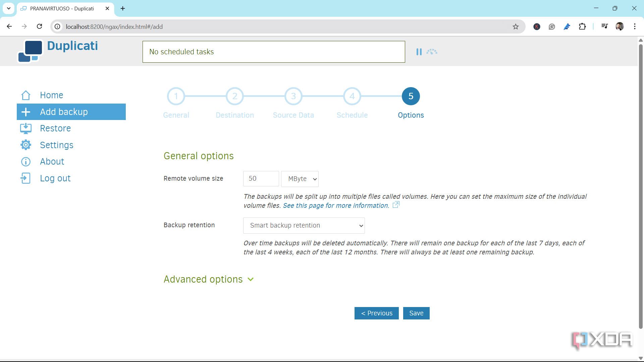Screen dimensions: 644x362
Task: Click the Log out door icon
Action: (x=25, y=178)
